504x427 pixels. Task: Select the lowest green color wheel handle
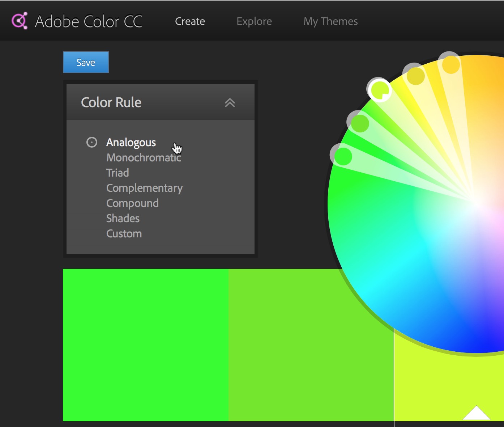pyautogui.click(x=343, y=156)
